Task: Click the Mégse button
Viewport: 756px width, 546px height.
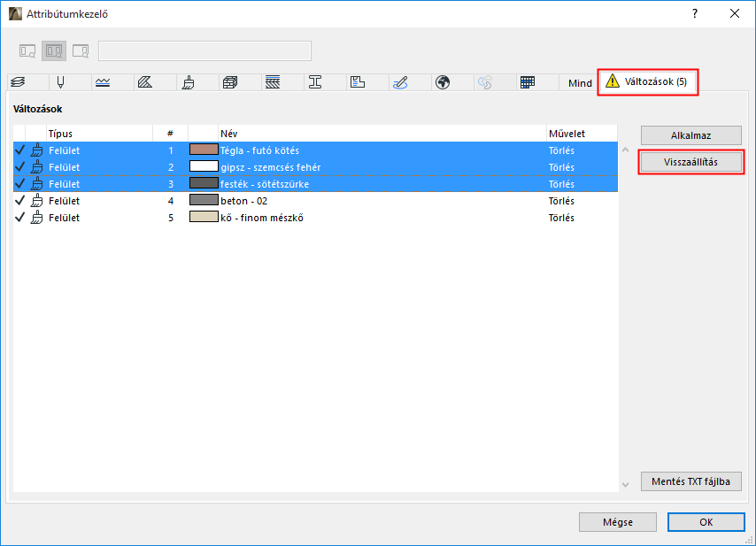Action: (x=618, y=522)
